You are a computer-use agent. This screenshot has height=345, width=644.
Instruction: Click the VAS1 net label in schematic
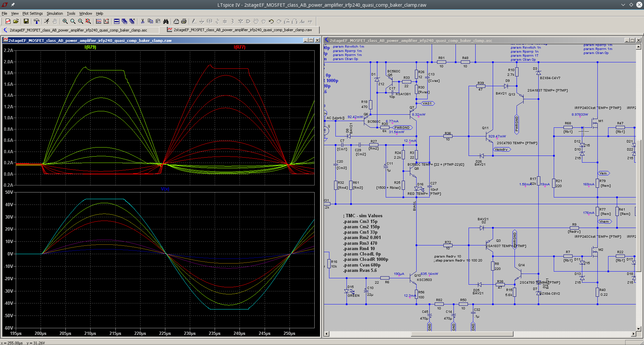pyautogui.click(x=427, y=104)
